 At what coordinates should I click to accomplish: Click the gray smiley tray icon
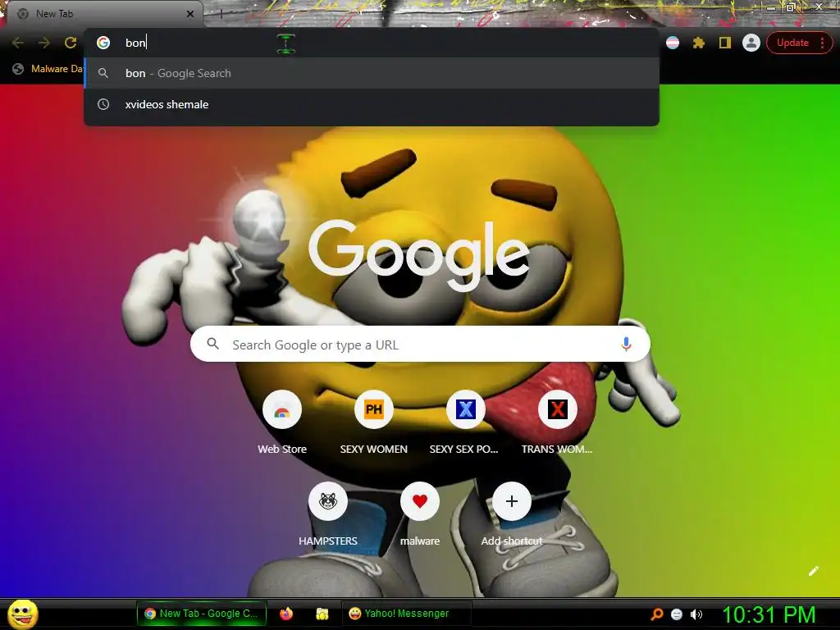[x=677, y=614]
